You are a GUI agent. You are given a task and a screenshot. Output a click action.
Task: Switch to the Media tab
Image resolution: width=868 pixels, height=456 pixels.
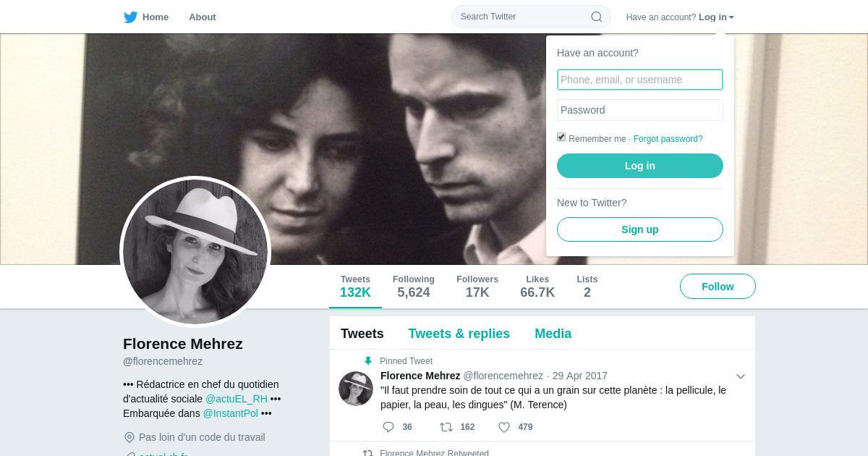[x=553, y=334]
